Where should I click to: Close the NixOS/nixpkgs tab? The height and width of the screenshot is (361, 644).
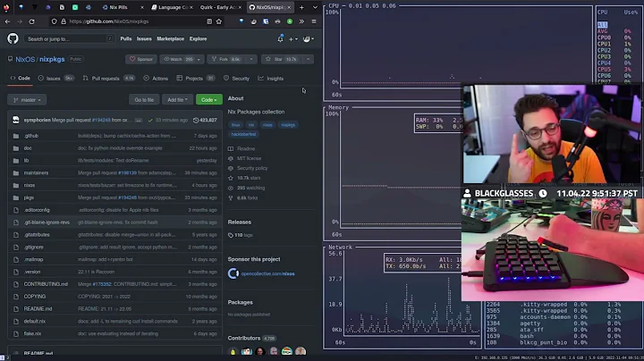click(x=289, y=7)
